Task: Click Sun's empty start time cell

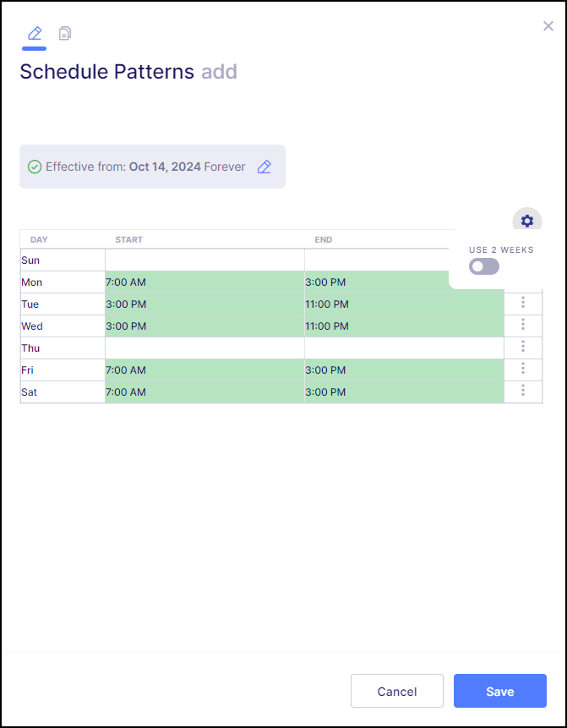Action: pyautogui.click(x=203, y=260)
